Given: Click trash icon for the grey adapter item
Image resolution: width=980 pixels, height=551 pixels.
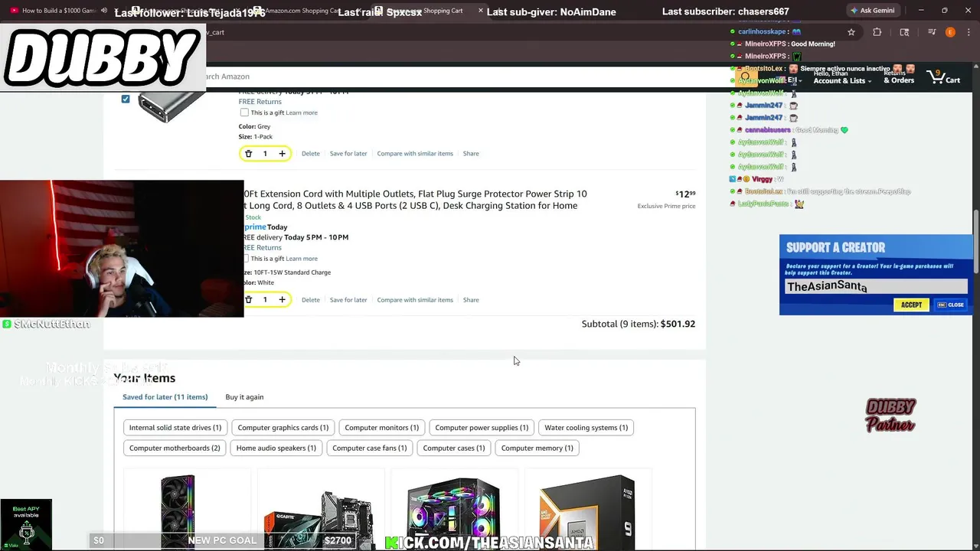Looking at the screenshot, I should 248,154.
